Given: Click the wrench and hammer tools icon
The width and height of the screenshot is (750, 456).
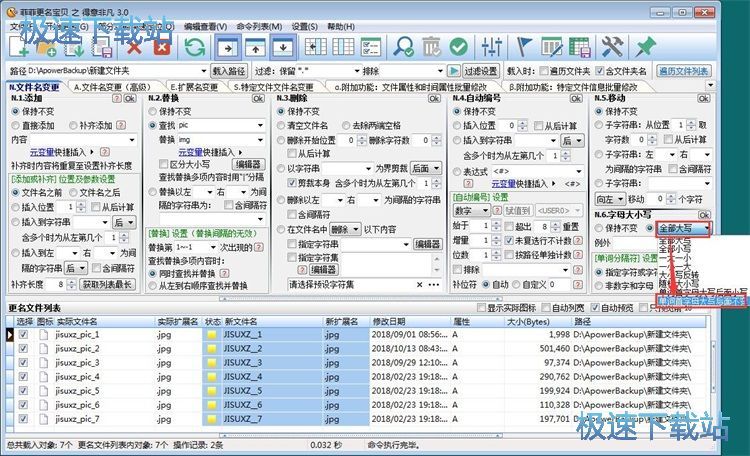Looking at the screenshot, I should click(612, 47).
